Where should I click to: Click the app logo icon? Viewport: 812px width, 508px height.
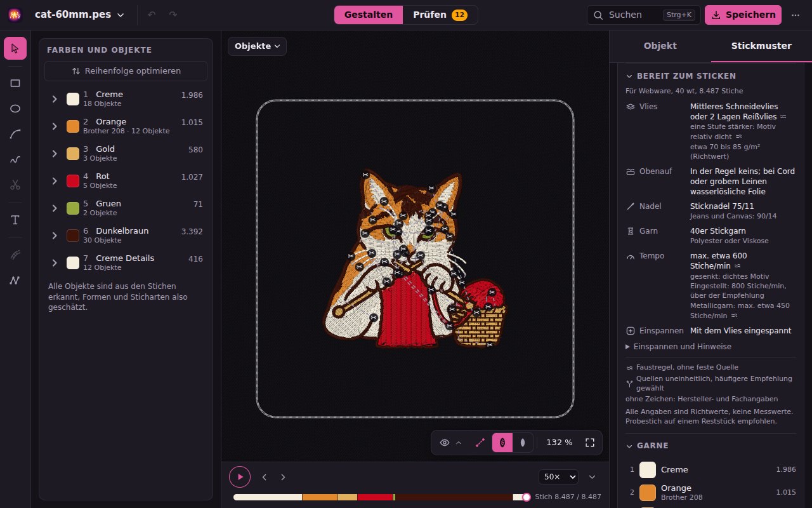point(15,15)
